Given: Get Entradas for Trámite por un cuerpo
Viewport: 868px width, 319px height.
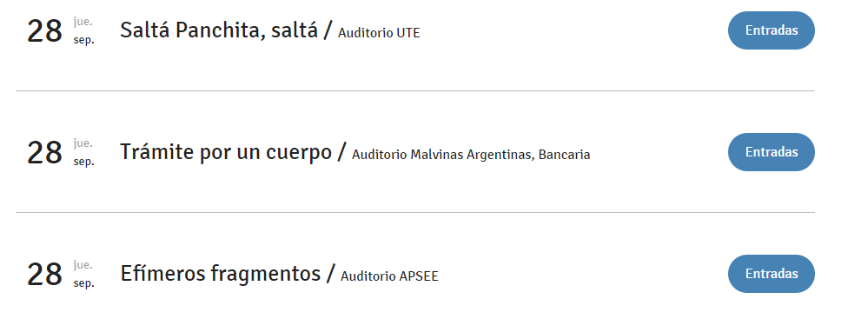Looking at the screenshot, I should [772, 152].
